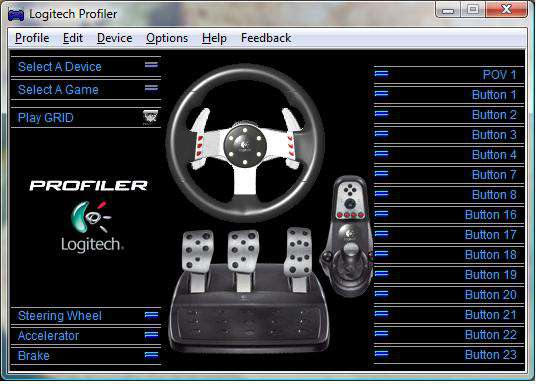Screen dimensions: 536x384
Task: Launch game via Play GRID
Action: pyautogui.click(x=45, y=118)
